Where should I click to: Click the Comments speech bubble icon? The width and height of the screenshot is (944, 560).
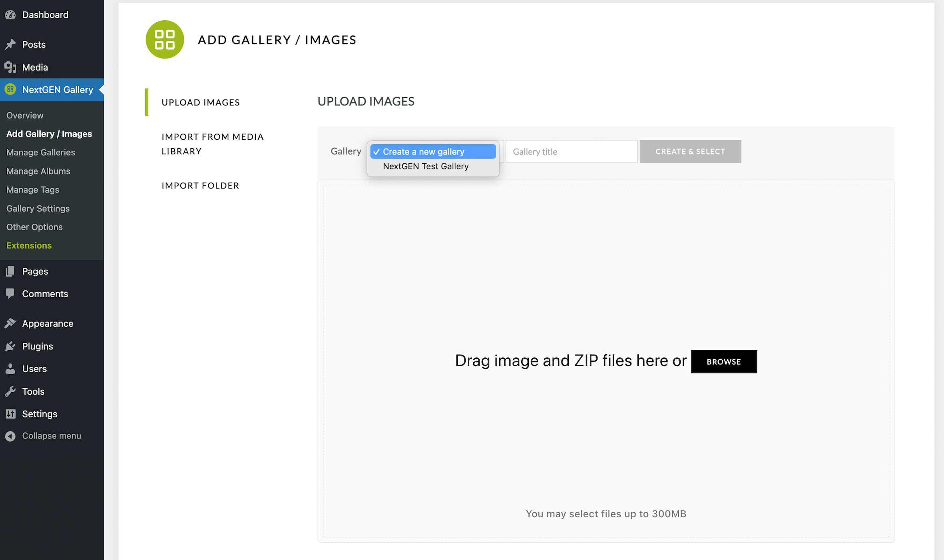(10, 294)
